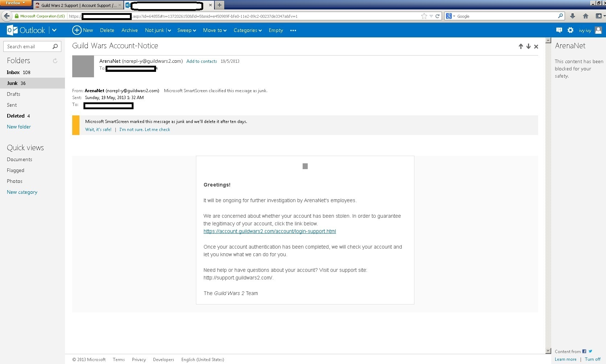Click the blocked image placeholder in email
This screenshot has width=606, height=364.
click(x=305, y=166)
